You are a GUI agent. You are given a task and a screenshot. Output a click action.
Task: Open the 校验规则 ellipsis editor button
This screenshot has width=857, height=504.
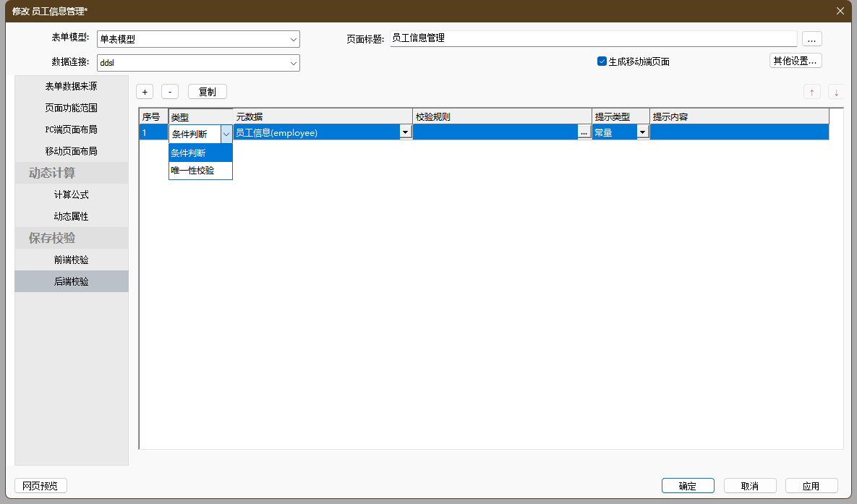tap(584, 132)
